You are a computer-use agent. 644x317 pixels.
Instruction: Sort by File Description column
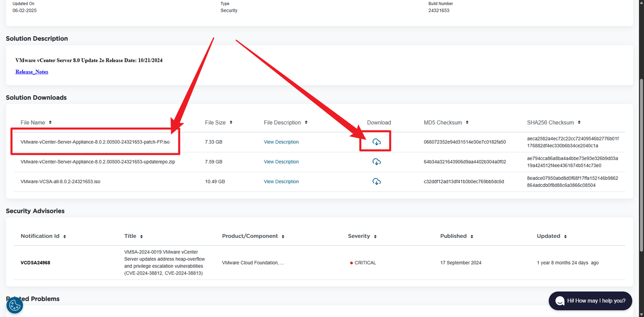coord(306,123)
